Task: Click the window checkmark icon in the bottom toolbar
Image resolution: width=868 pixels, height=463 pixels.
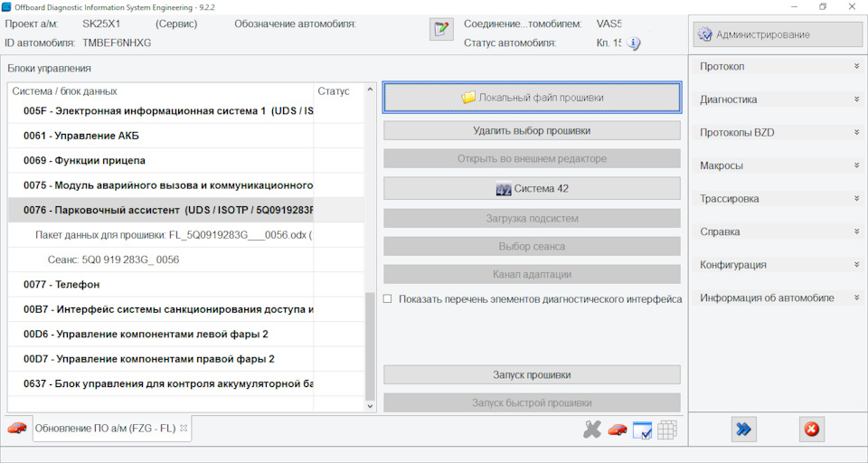Action: click(642, 430)
